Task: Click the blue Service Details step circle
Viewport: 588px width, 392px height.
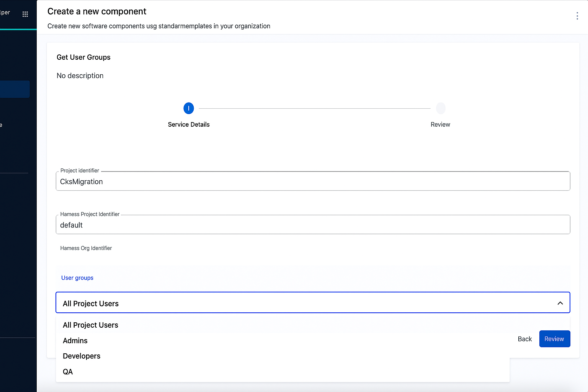Action: [x=189, y=108]
